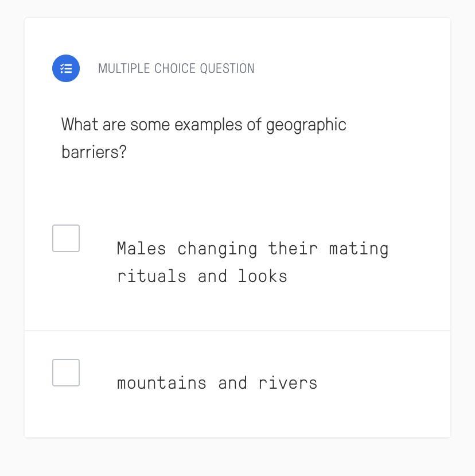The image size is (475, 476).
Task: Tick the checkbox beside mating rituals answer
Action: pyautogui.click(x=66, y=238)
